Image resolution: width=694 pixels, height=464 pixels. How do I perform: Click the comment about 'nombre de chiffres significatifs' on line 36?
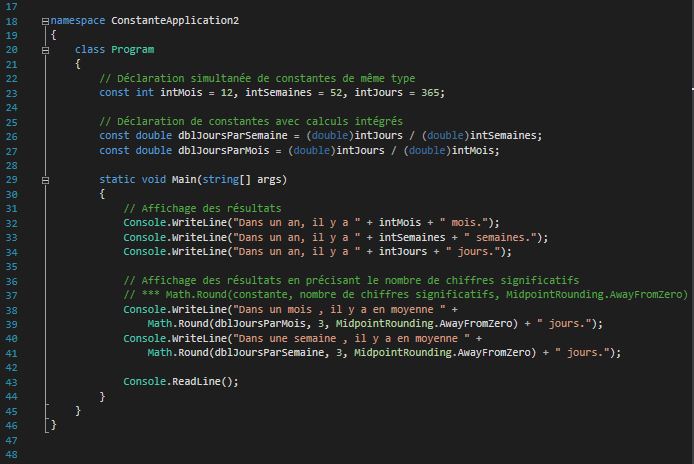(x=351, y=280)
